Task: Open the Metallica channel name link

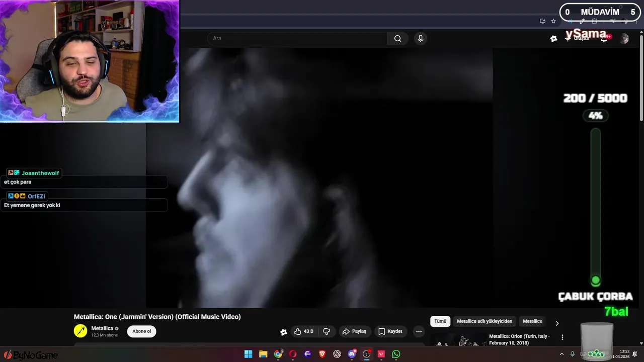Action: tap(102, 328)
